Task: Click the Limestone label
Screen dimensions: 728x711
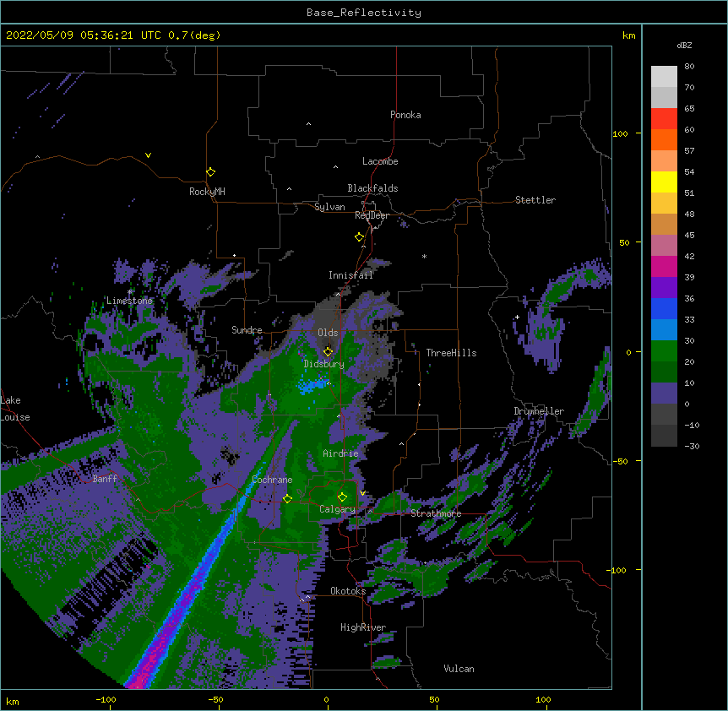Action: [x=129, y=301]
